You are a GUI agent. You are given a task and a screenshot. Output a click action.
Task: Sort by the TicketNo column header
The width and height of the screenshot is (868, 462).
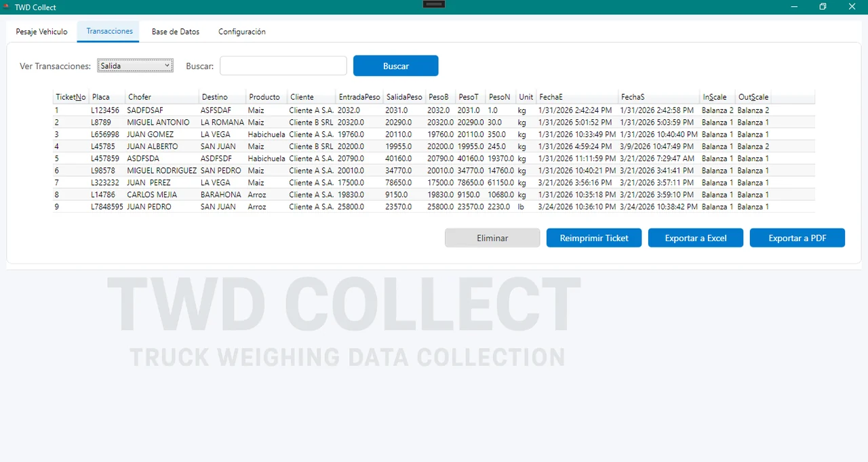pos(71,97)
